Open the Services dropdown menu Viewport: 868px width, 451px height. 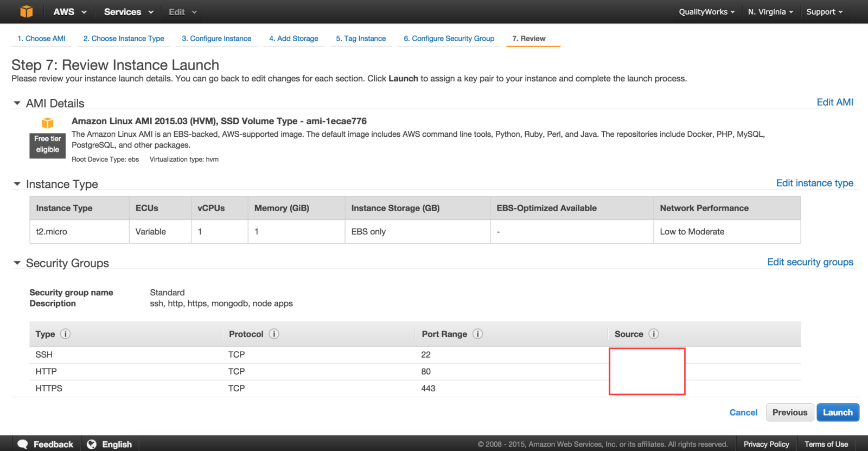[129, 11]
